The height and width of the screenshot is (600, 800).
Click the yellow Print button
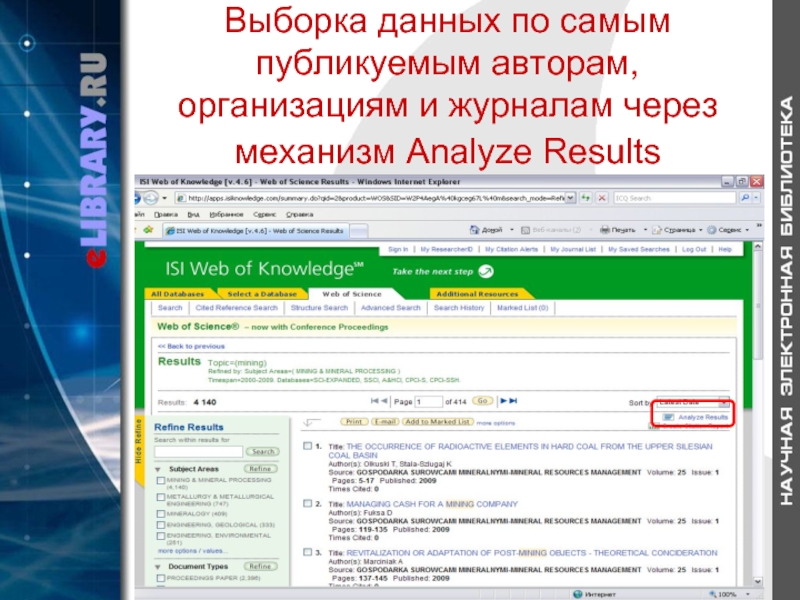(354, 422)
